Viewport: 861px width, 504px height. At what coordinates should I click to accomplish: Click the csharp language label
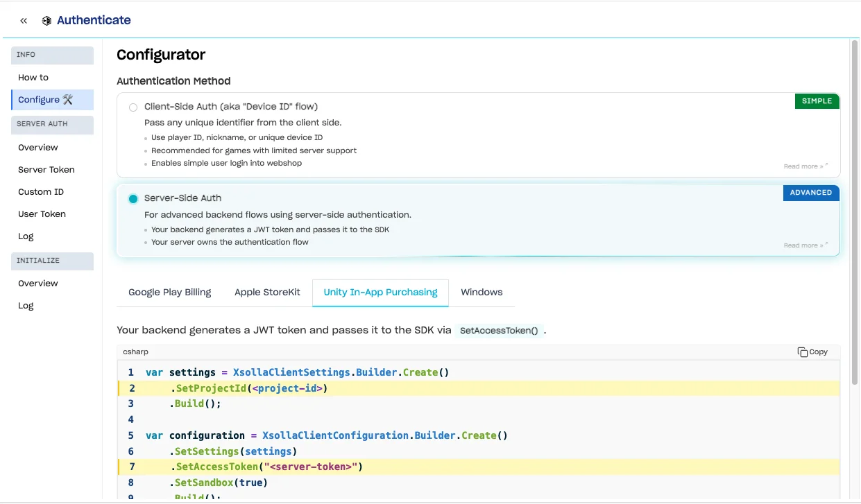[x=136, y=352]
